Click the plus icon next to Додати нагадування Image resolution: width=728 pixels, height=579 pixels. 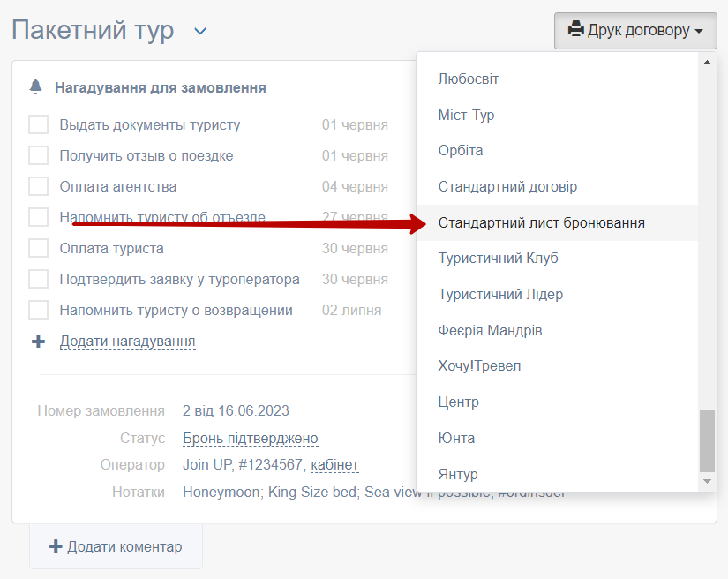pyautogui.click(x=38, y=341)
